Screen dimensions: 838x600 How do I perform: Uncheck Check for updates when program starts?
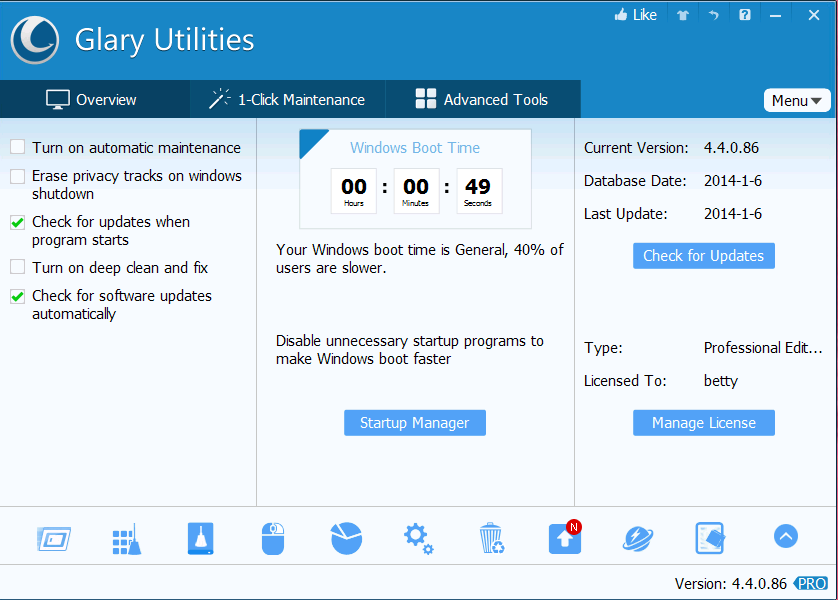click(18, 222)
